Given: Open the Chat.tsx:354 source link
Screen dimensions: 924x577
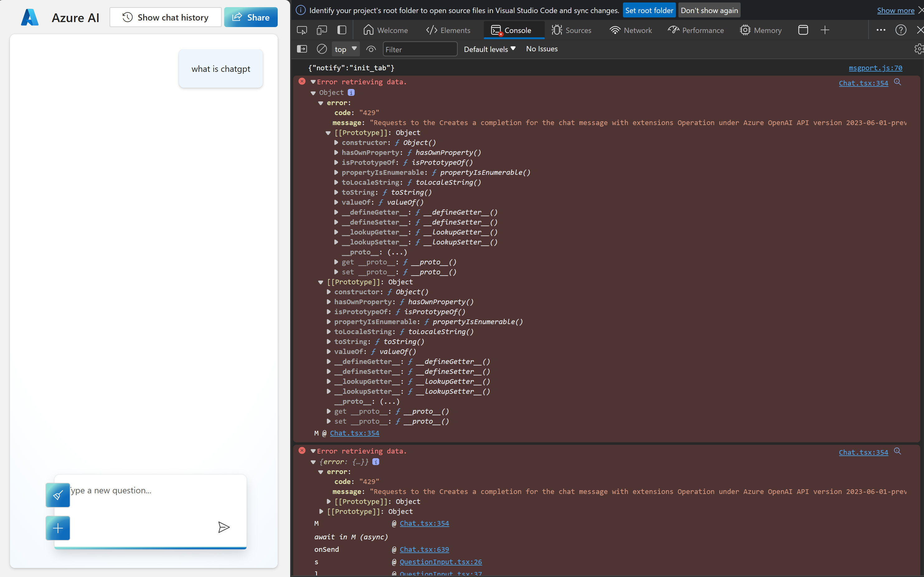Looking at the screenshot, I should click(864, 83).
